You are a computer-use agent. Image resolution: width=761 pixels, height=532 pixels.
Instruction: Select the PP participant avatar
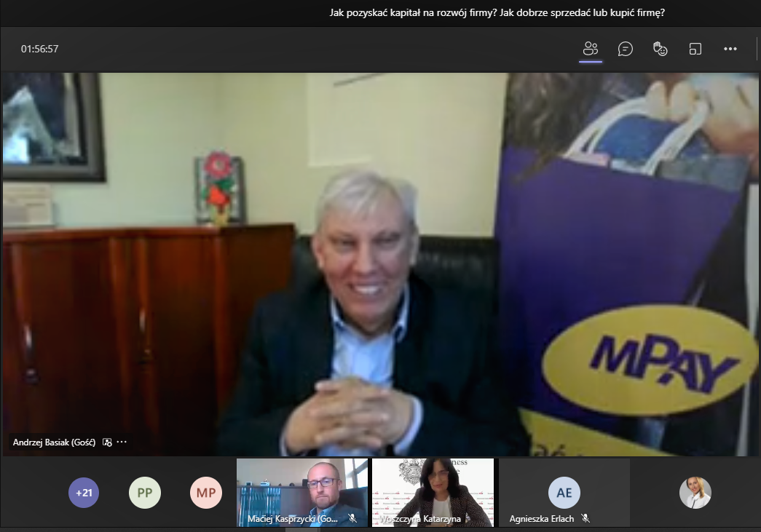[145, 493]
